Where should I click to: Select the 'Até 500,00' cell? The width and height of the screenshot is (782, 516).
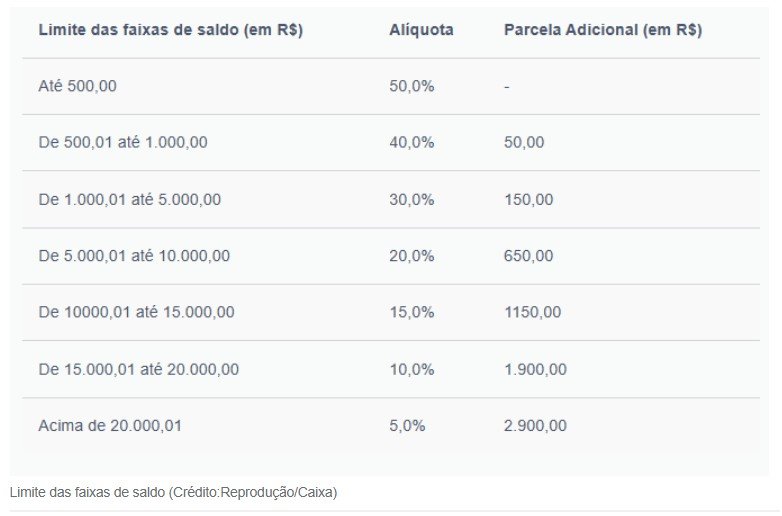tap(77, 86)
